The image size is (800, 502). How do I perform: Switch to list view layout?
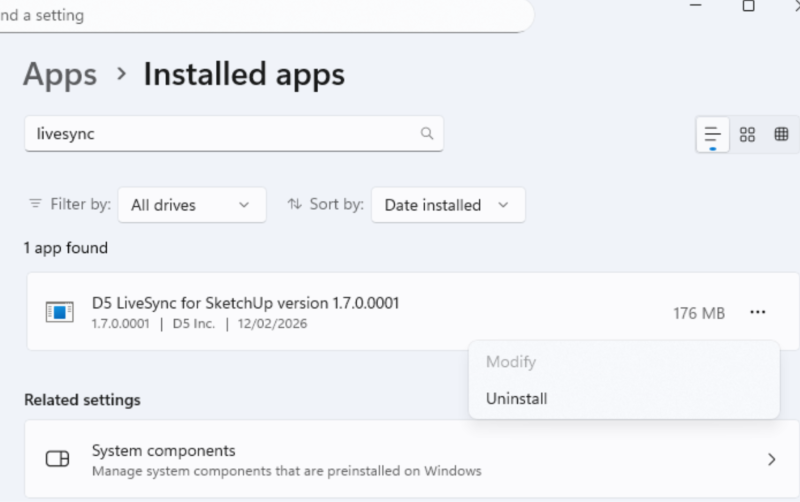(x=712, y=134)
